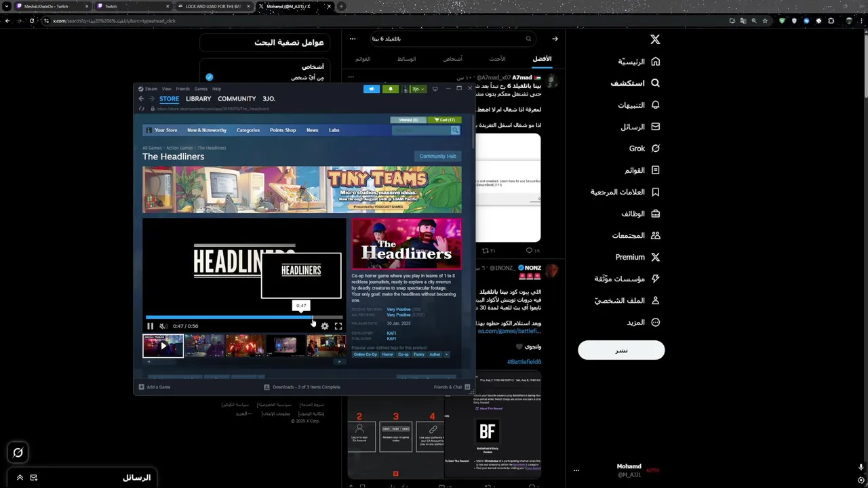Click the Tiny Teams banner
This screenshot has height=488, width=868.
click(x=302, y=190)
